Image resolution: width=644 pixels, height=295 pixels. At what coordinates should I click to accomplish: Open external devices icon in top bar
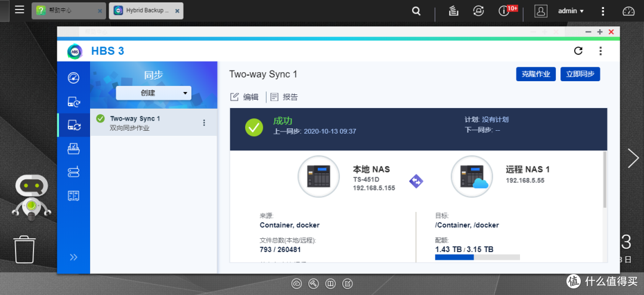click(478, 11)
